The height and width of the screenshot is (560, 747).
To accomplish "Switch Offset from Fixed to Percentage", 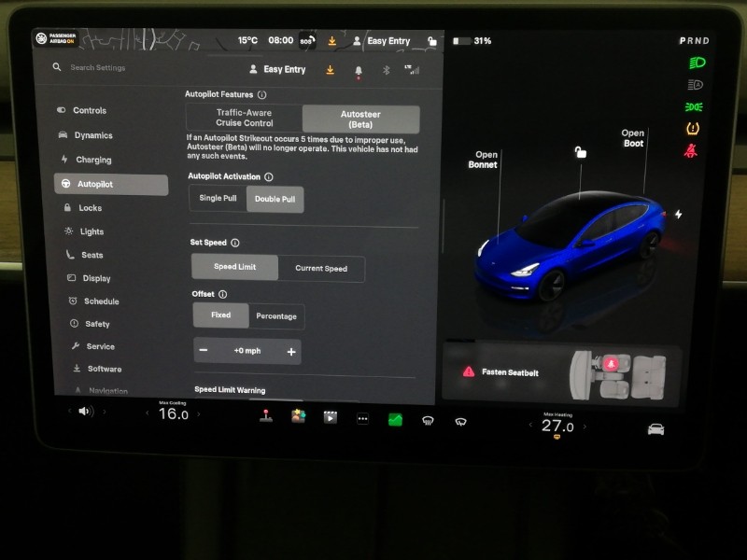I will [x=276, y=316].
